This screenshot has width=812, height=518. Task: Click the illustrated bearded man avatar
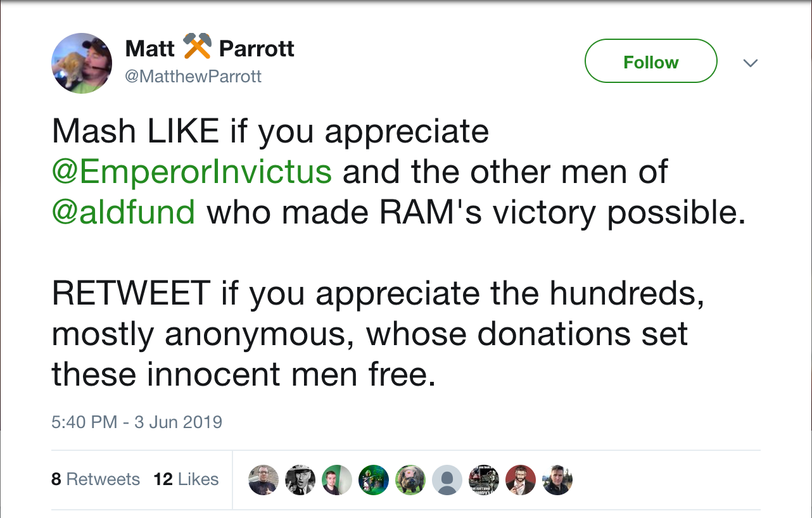tap(521, 479)
